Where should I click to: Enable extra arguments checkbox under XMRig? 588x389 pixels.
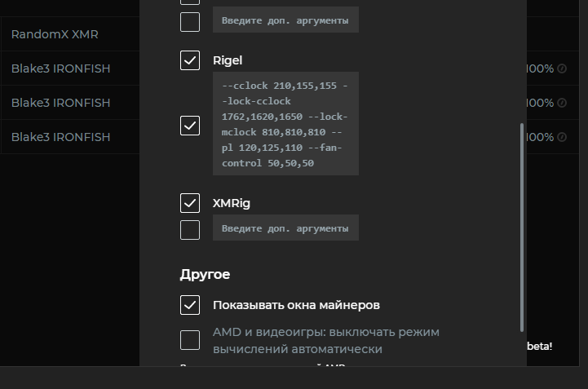[190, 230]
